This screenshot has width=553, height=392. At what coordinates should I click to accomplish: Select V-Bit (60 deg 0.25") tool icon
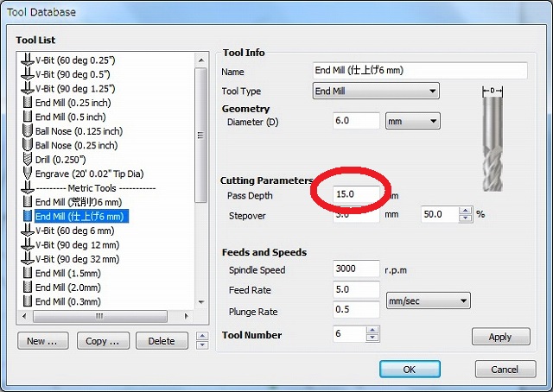[x=27, y=60]
